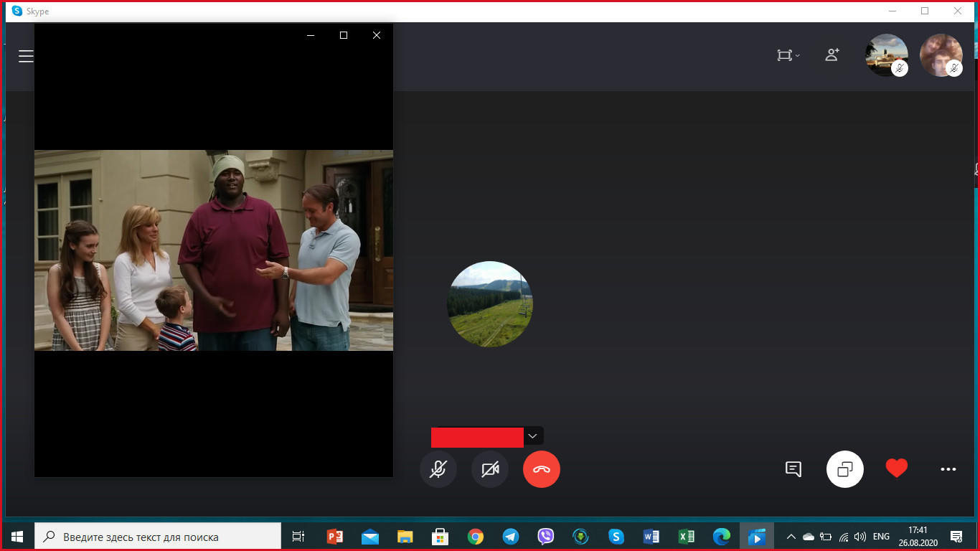980x551 pixels.
Task: Turn on the video camera
Action: tap(490, 469)
